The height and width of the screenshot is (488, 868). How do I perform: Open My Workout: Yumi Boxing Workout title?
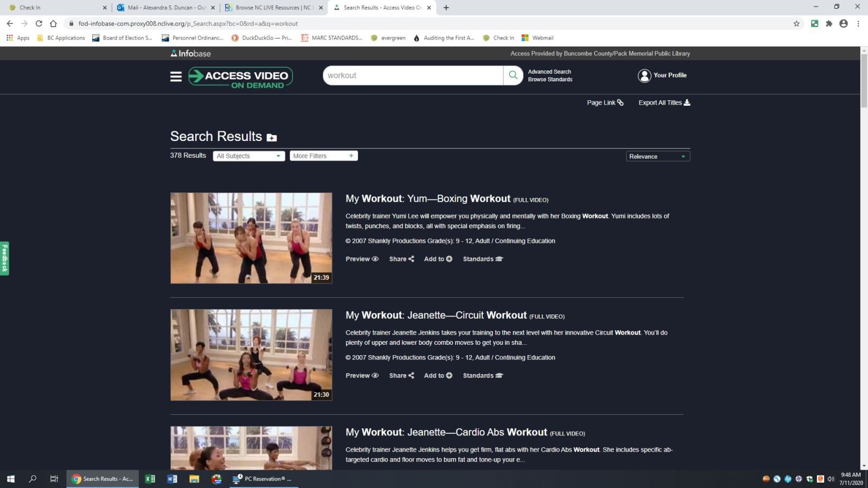coord(428,198)
